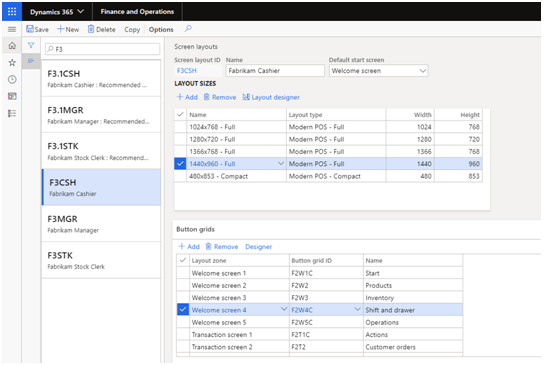Click the Welcome screen 2 cell
Screen dimensions: 546x365
(x=239, y=285)
